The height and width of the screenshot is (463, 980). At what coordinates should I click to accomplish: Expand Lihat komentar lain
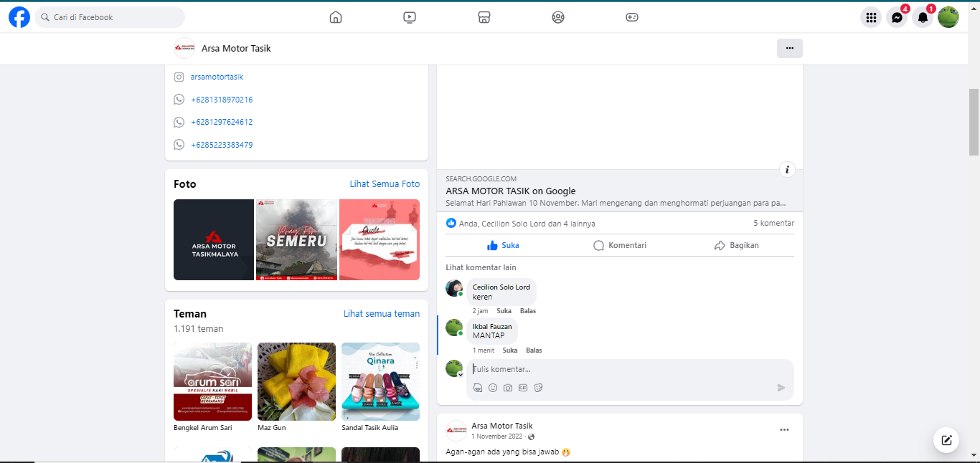[481, 267]
